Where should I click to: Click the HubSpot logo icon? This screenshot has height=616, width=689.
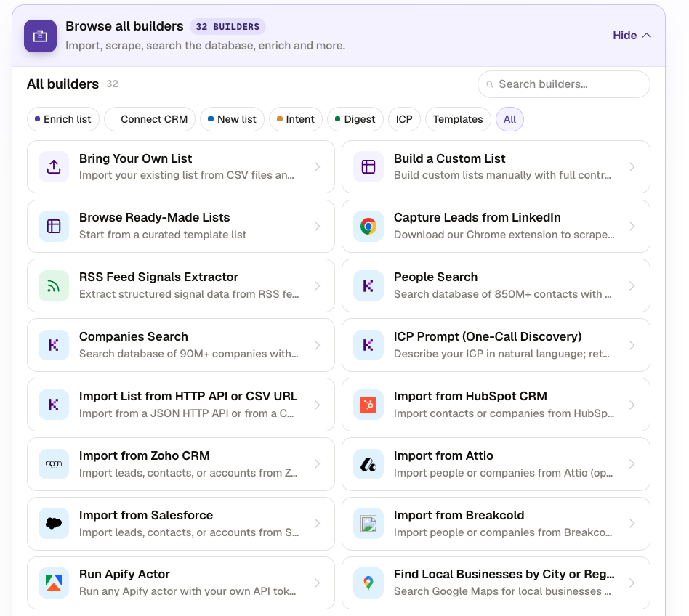368,405
